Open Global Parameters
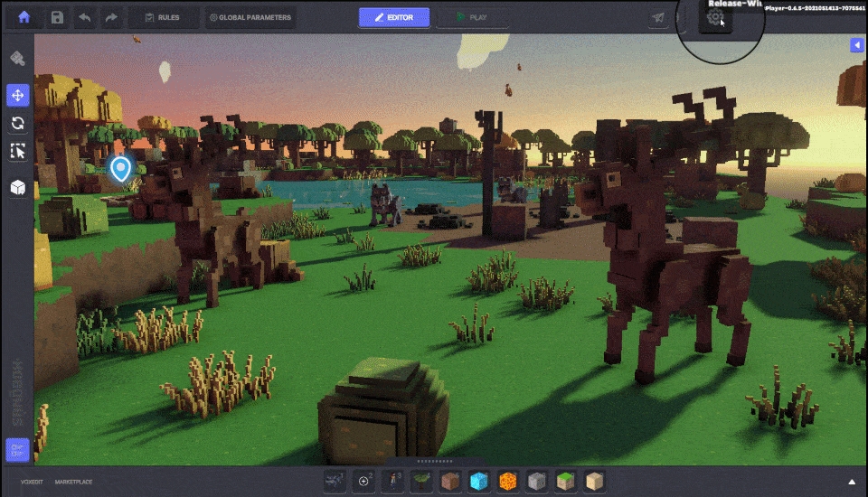This screenshot has height=497, width=868. coord(250,17)
